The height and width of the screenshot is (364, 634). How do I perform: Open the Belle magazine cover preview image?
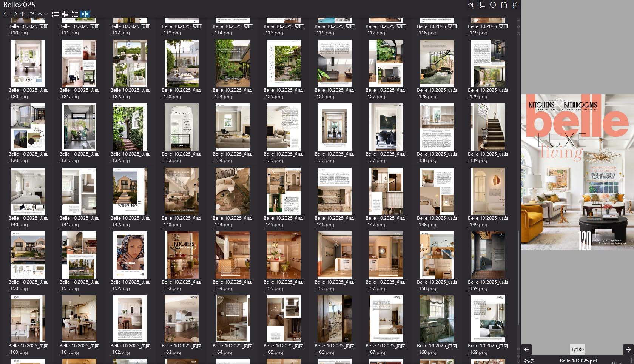click(577, 172)
